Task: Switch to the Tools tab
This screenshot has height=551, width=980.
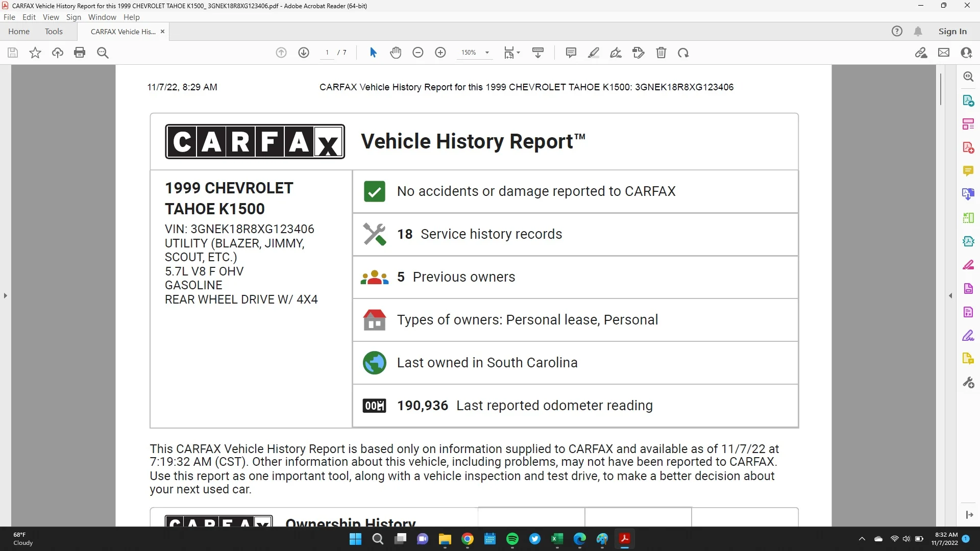Action: click(54, 32)
